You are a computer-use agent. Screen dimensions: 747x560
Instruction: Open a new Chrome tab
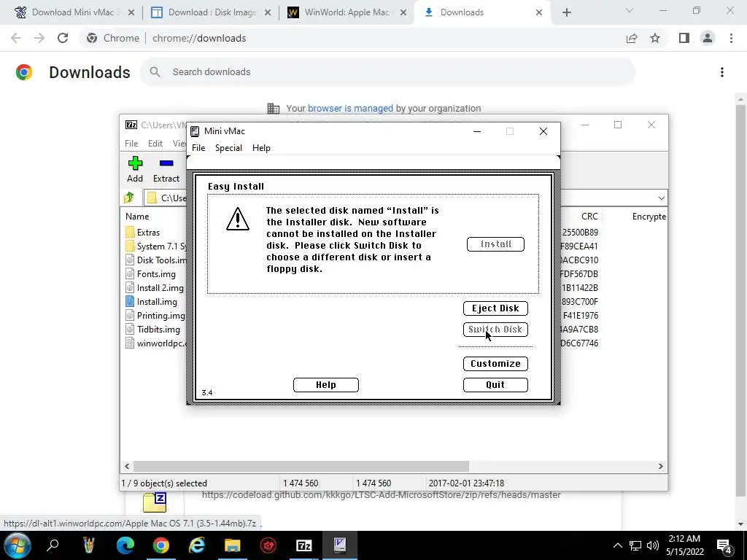click(x=566, y=12)
